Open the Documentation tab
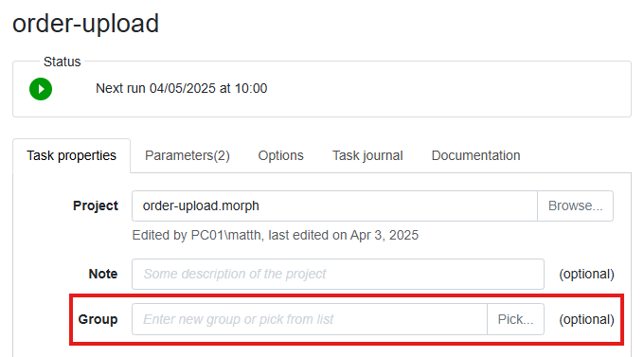The image size is (644, 357). pos(475,155)
